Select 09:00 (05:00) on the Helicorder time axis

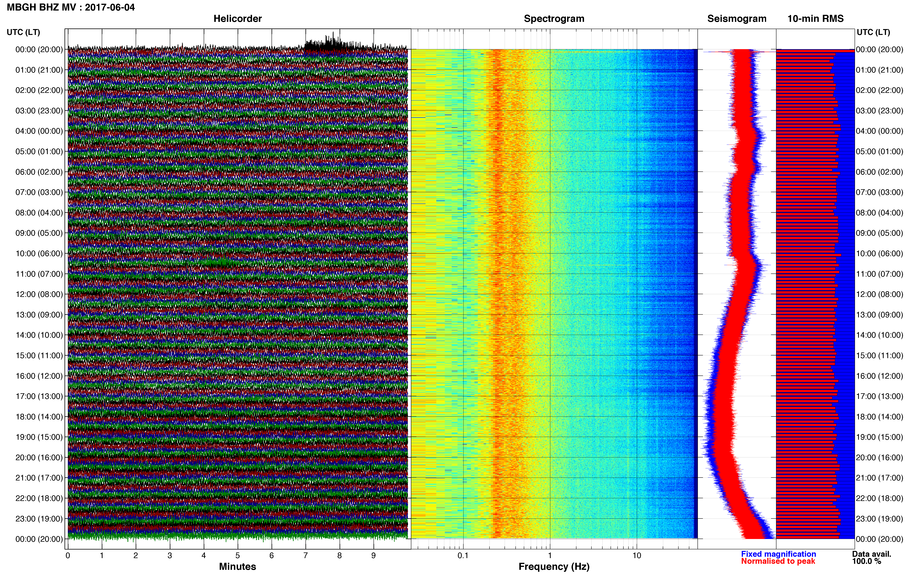click(39, 233)
